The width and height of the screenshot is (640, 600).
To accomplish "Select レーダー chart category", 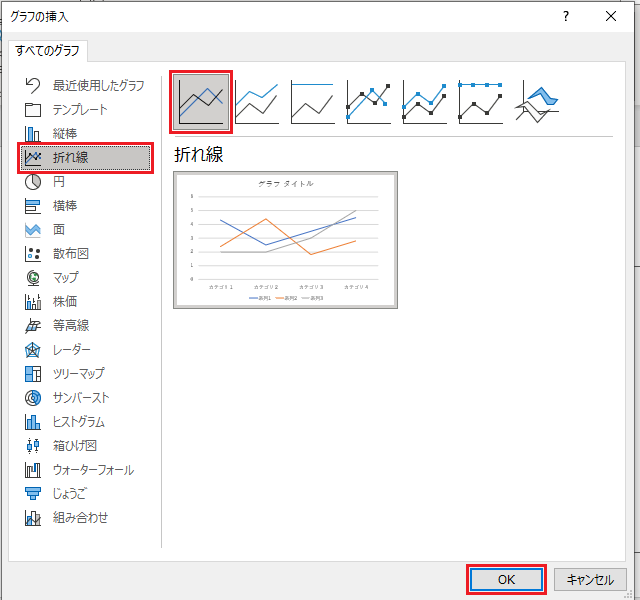I will (72, 350).
